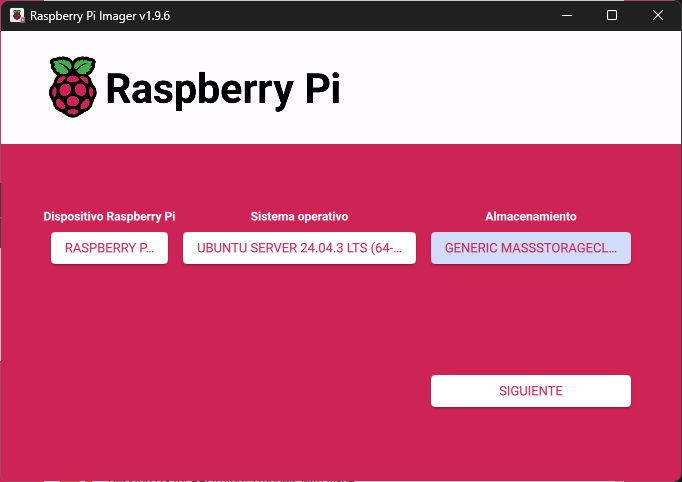The width and height of the screenshot is (682, 482).
Task: Click red space between storage button and SIGUIENTE
Action: point(530,320)
